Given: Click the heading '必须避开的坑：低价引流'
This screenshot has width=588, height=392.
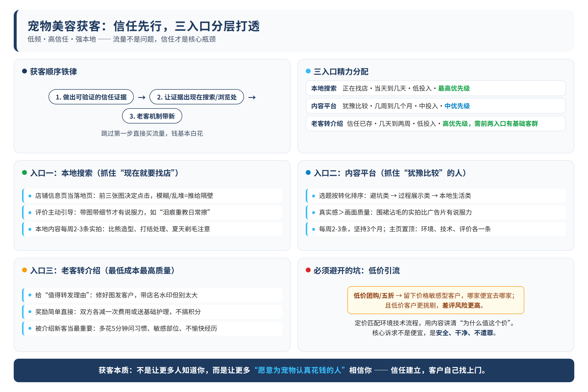Looking at the screenshot, I should point(357,270).
